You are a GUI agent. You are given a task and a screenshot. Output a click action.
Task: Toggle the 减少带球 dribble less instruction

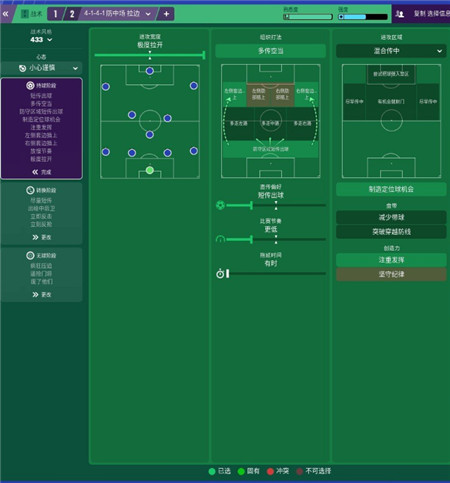391,217
